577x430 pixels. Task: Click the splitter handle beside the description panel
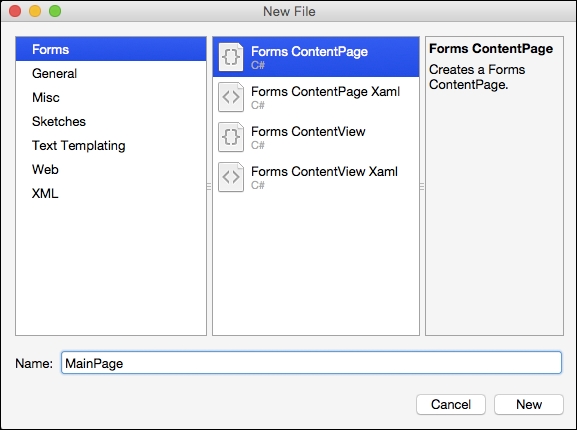pos(422,186)
